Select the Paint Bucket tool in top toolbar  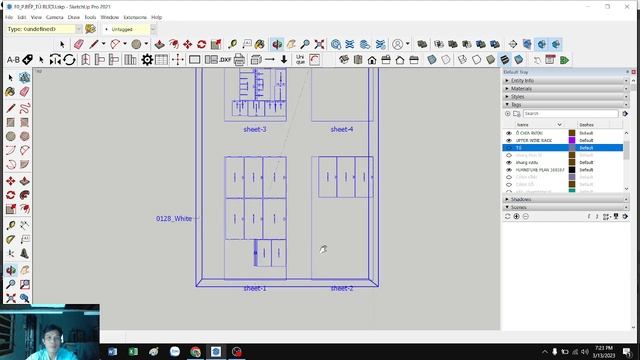(260, 44)
